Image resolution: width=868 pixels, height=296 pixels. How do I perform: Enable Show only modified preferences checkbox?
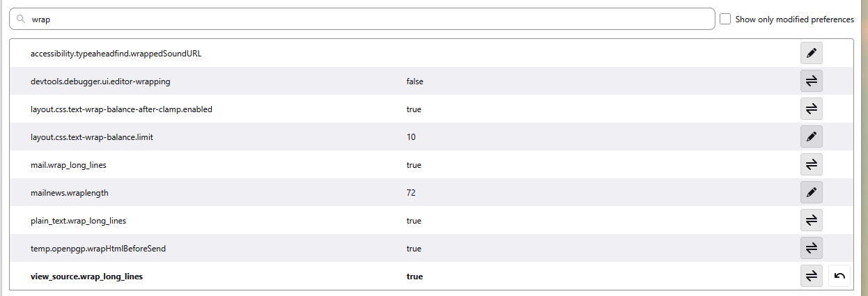click(725, 20)
